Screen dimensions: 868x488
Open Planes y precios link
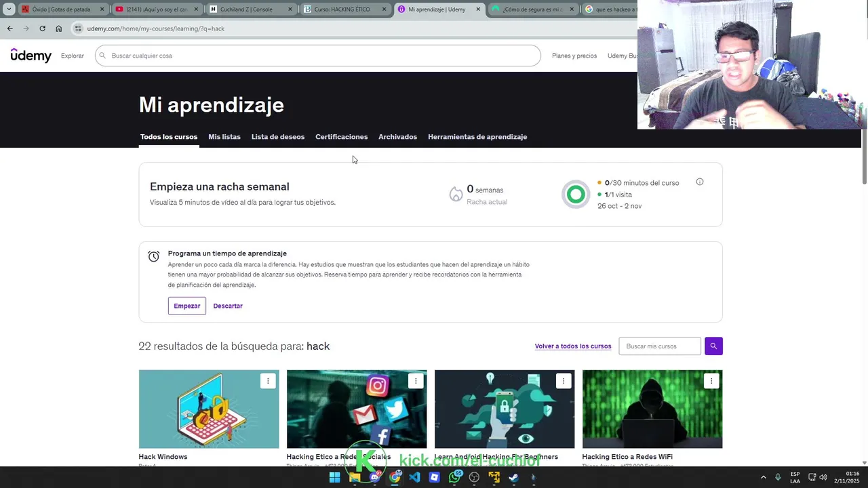tap(574, 56)
